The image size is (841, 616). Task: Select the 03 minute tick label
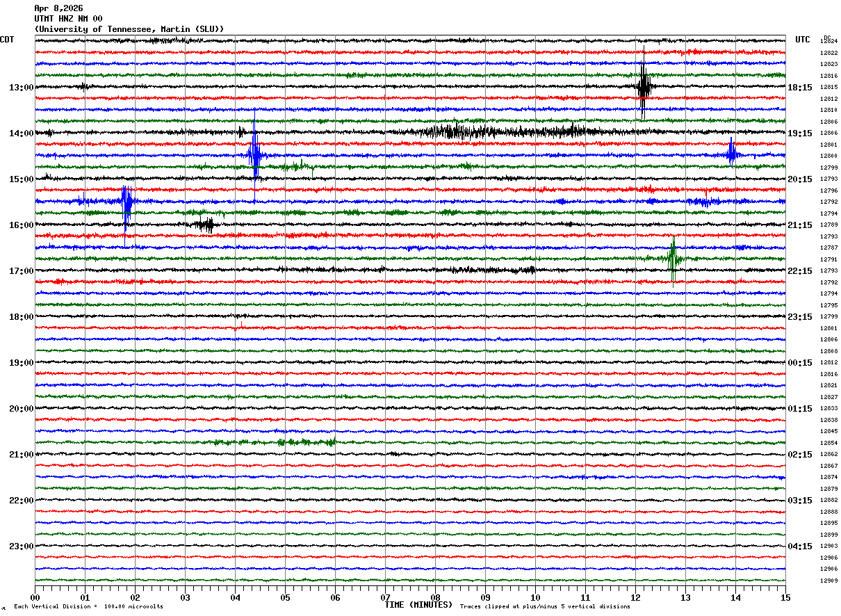tap(185, 597)
